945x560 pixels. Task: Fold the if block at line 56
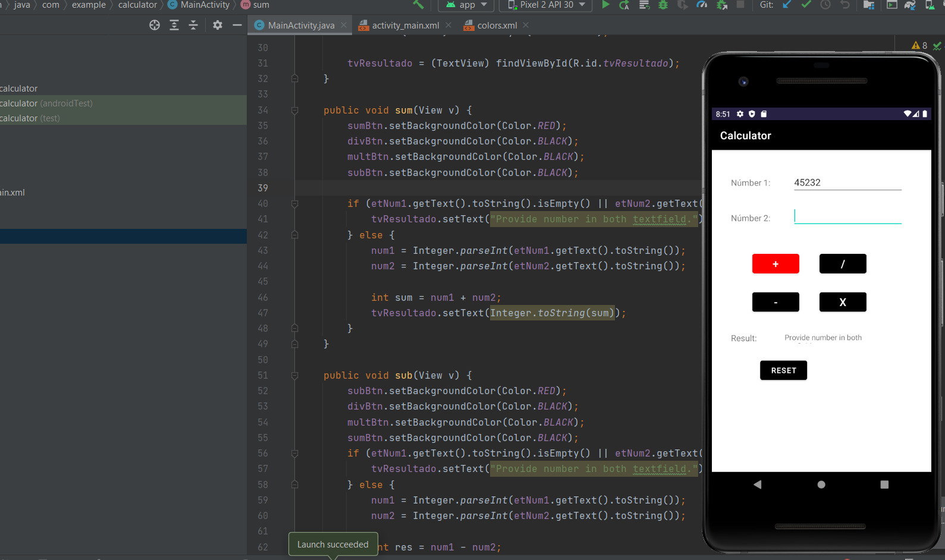pyautogui.click(x=294, y=453)
